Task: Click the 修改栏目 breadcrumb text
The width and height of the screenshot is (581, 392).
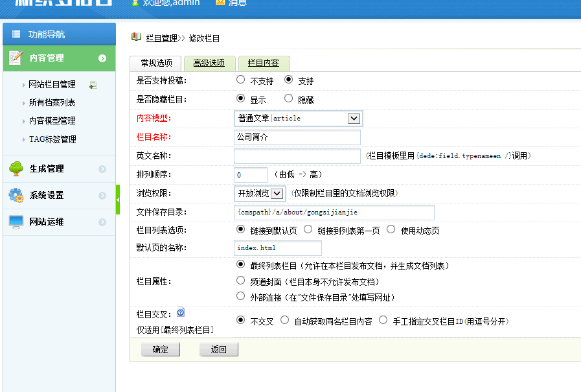Action: coord(205,38)
